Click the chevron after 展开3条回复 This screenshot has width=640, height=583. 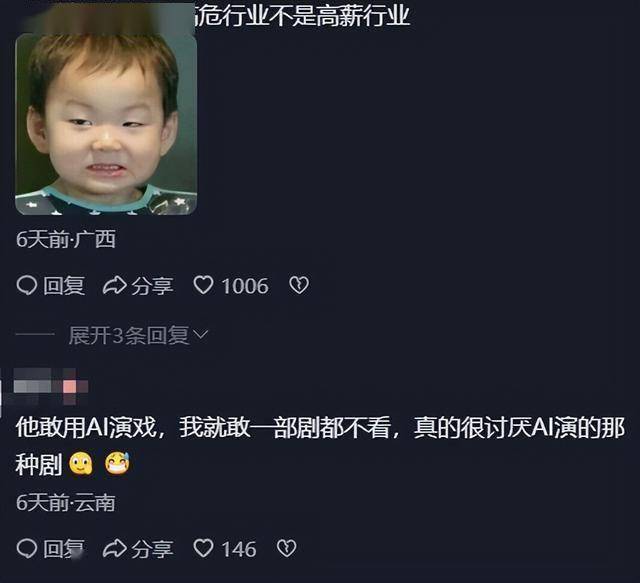pyautogui.click(x=200, y=335)
